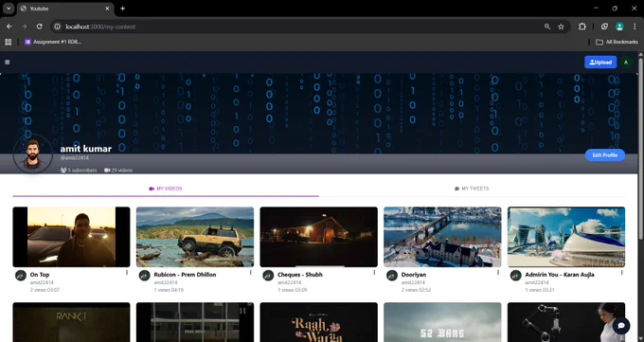Click the 'Cheques - Shubh' video title
This screenshot has width=644, height=342.
pyautogui.click(x=300, y=275)
